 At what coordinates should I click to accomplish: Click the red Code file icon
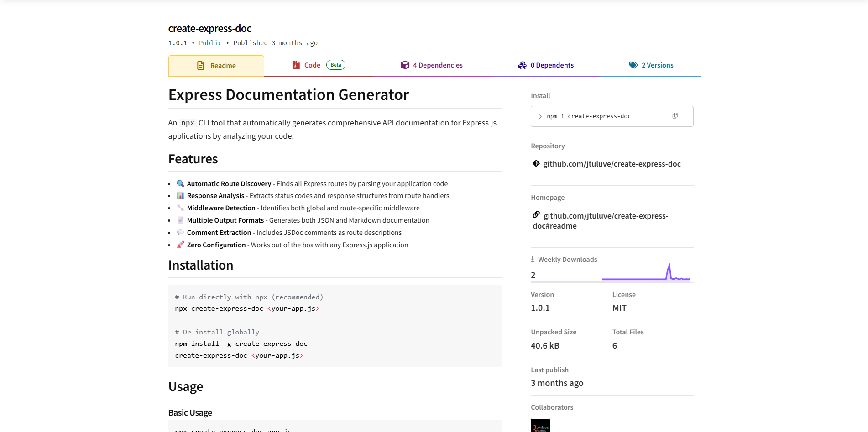point(297,65)
